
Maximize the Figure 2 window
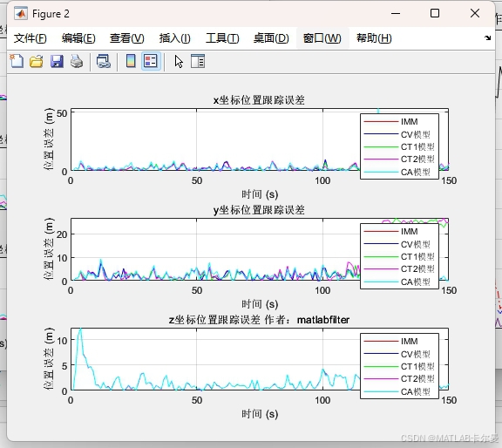click(x=435, y=13)
